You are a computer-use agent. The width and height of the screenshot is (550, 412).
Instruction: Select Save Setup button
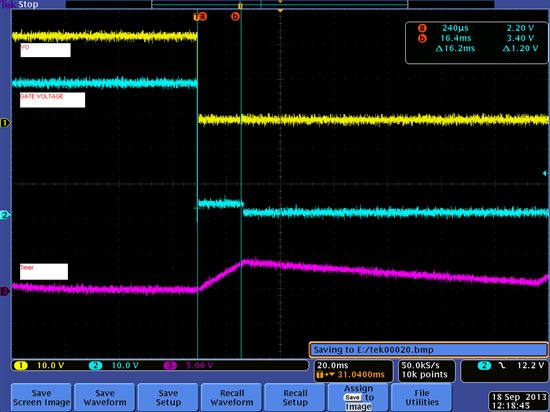click(x=168, y=397)
